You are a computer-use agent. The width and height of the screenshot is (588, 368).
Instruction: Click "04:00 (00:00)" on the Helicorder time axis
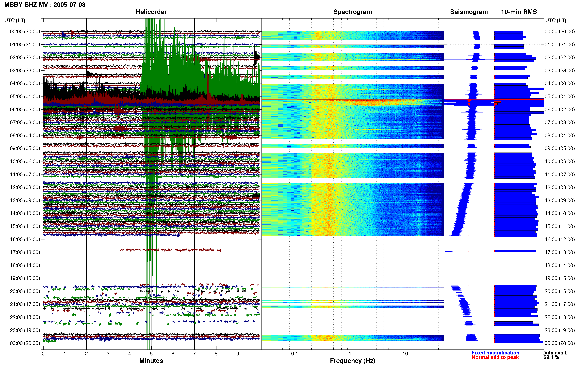pos(25,83)
